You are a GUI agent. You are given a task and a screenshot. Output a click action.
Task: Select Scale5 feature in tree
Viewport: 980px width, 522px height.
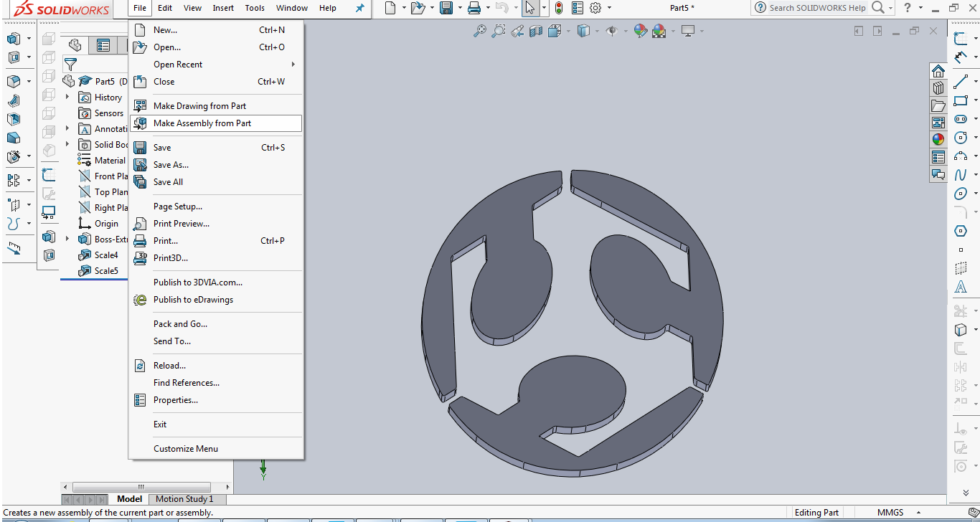pos(106,271)
